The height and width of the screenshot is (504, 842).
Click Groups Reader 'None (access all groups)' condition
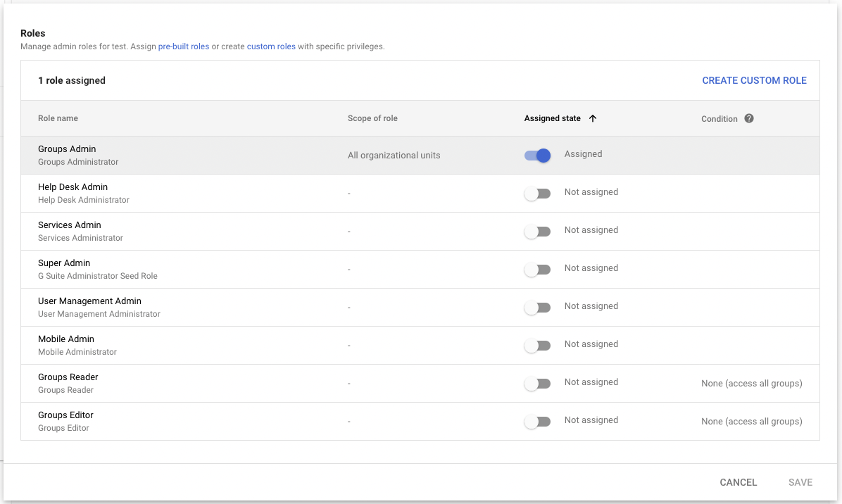pos(752,384)
